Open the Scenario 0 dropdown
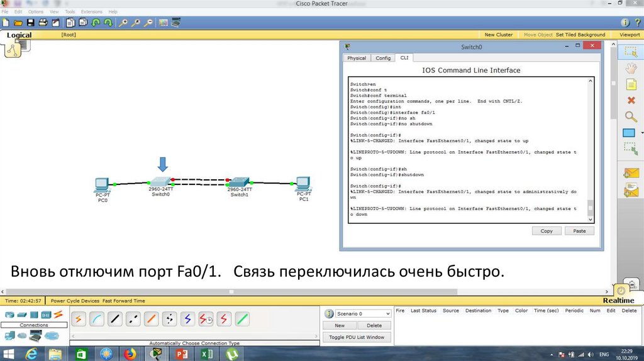Image resolution: width=644 pixels, height=361 pixels. (x=363, y=313)
